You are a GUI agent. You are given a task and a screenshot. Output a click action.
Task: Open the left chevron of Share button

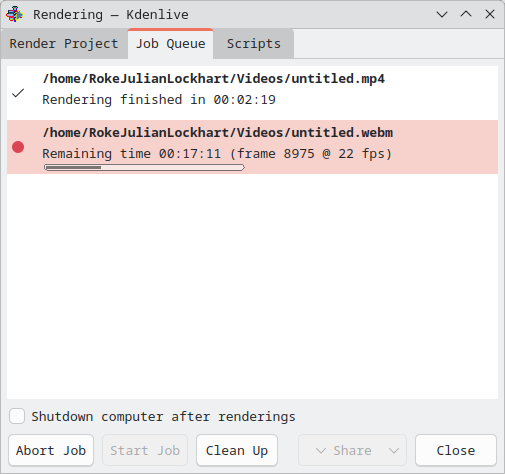321,451
